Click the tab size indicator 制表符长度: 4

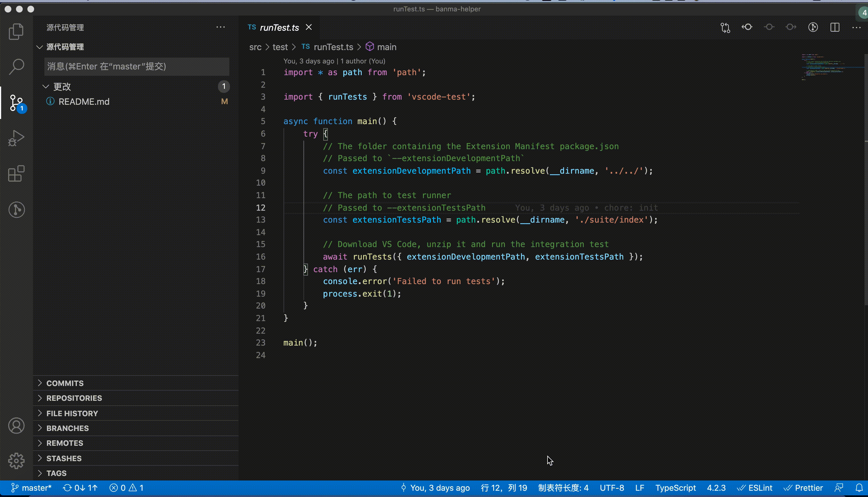click(563, 488)
